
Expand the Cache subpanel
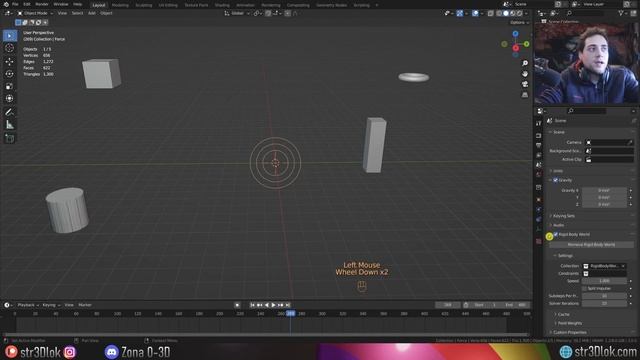click(x=563, y=314)
